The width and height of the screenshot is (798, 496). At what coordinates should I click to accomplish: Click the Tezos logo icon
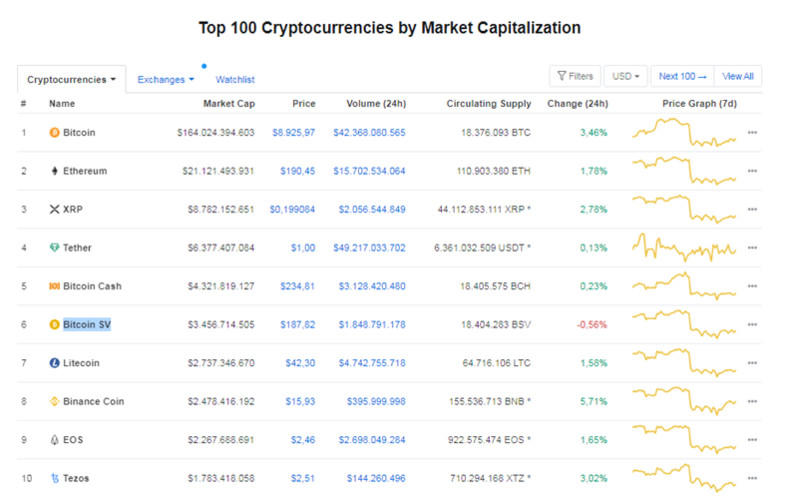(x=54, y=478)
